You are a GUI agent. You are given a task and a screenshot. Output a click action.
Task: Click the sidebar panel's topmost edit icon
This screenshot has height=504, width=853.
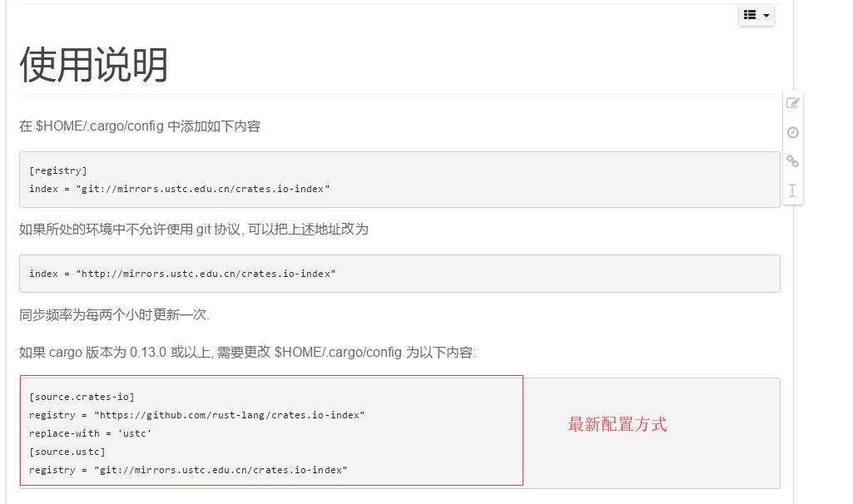pyautogui.click(x=792, y=103)
